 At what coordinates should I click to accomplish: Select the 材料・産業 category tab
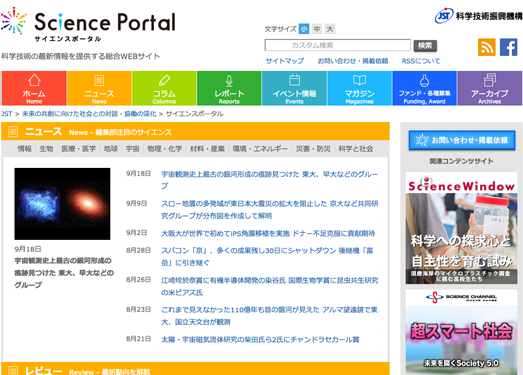[x=207, y=149]
